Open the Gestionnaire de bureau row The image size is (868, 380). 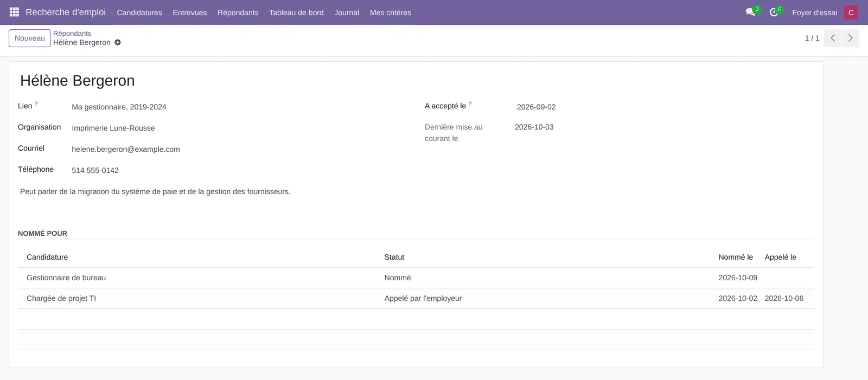pos(416,278)
